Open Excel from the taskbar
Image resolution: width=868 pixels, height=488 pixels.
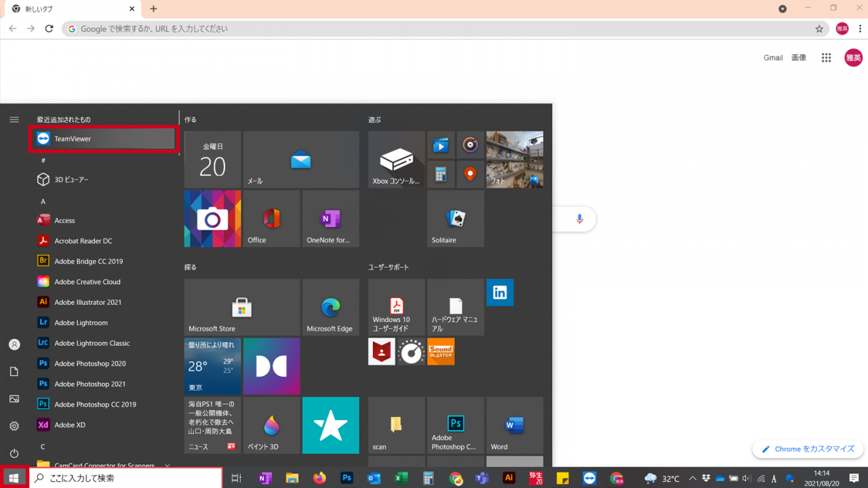401,479
